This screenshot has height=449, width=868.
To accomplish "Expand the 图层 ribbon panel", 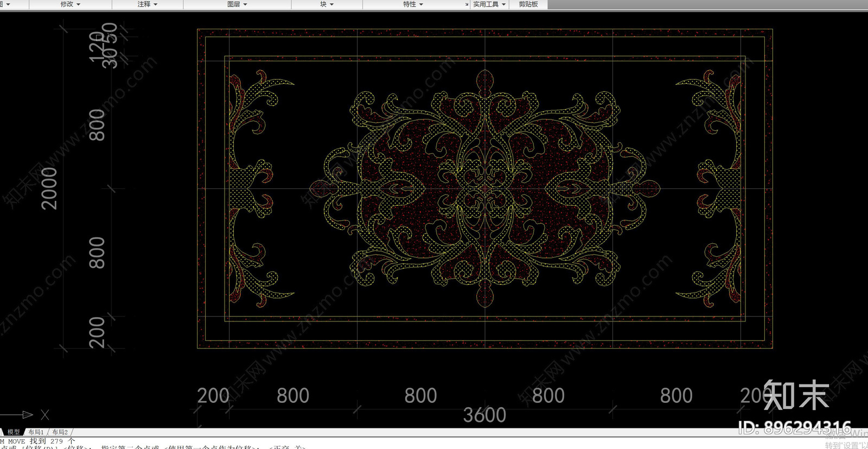I will (237, 4).
